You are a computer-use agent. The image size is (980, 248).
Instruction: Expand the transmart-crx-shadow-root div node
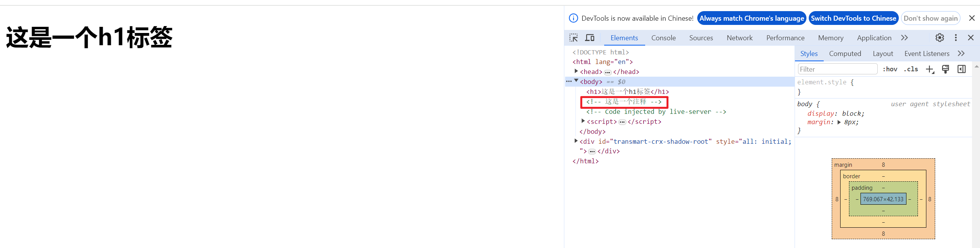pyautogui.click(x=576, y=141)
